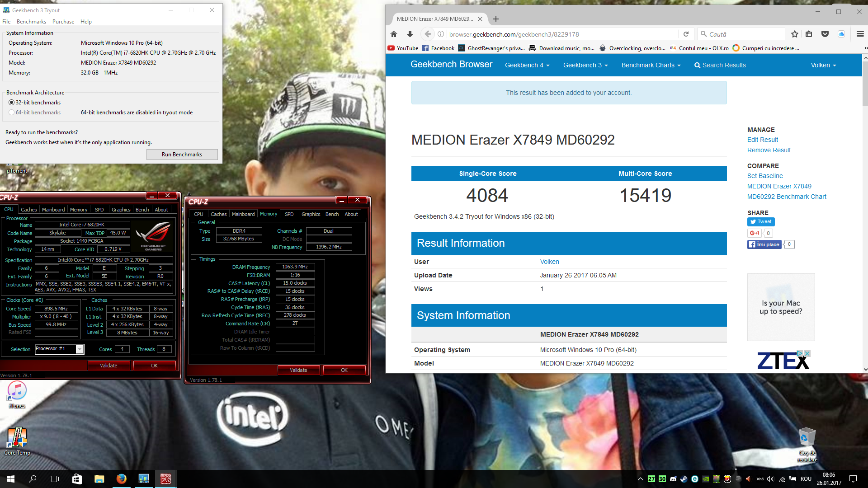Open the Geekbench File menu
This screenshot has height=488, width=868.
click(x=6, y=22)
